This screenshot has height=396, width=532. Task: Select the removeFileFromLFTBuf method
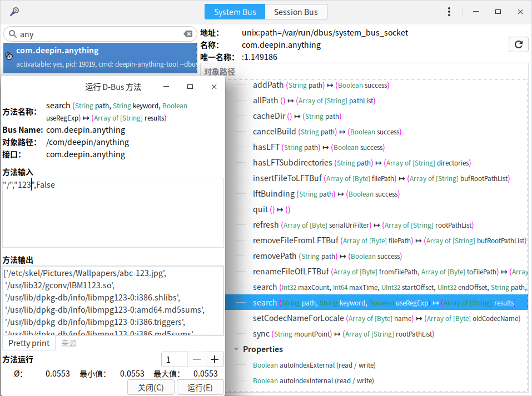click(390, 241)
